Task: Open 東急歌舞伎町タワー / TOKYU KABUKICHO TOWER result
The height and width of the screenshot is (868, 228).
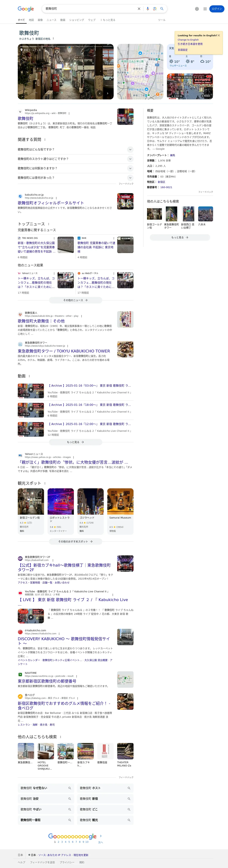Action: [64, 351]
